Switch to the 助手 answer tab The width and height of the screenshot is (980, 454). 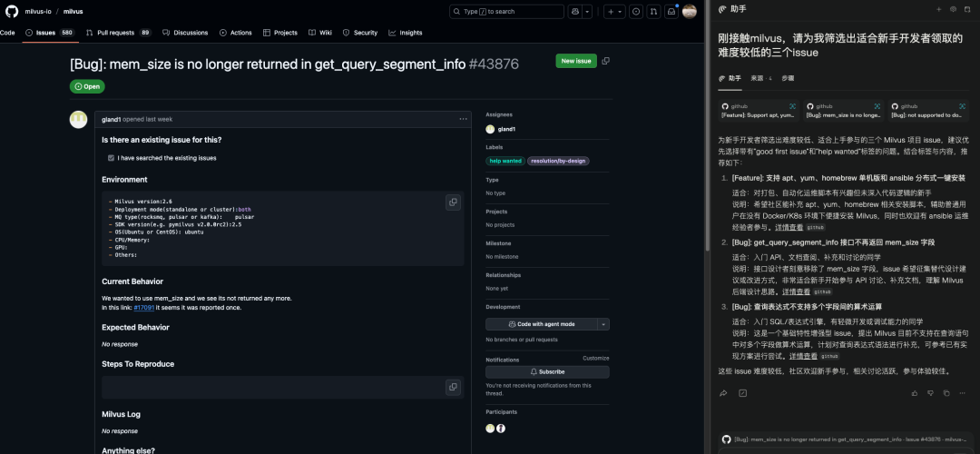pyautogui.click(x=730, y=79)
